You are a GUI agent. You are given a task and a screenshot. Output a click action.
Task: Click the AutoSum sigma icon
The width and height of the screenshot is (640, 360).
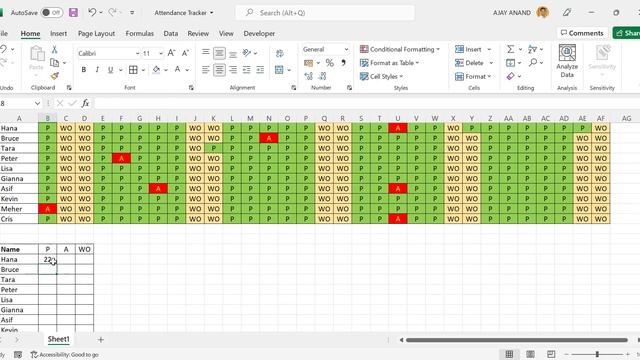[510, 49]
